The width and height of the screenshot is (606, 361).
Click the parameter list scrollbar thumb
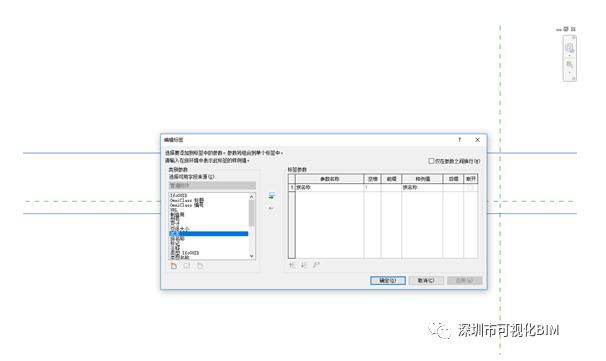(252, 213)
